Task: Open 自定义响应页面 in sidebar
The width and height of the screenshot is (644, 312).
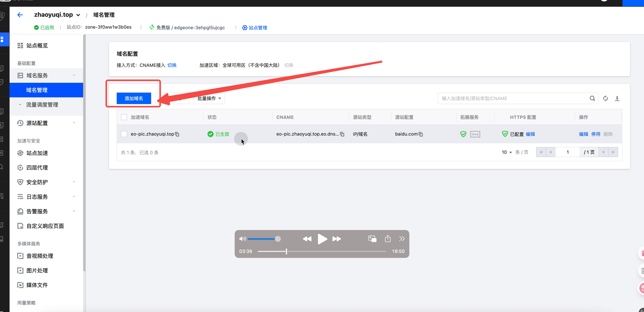Action: [x=45, y=226]
